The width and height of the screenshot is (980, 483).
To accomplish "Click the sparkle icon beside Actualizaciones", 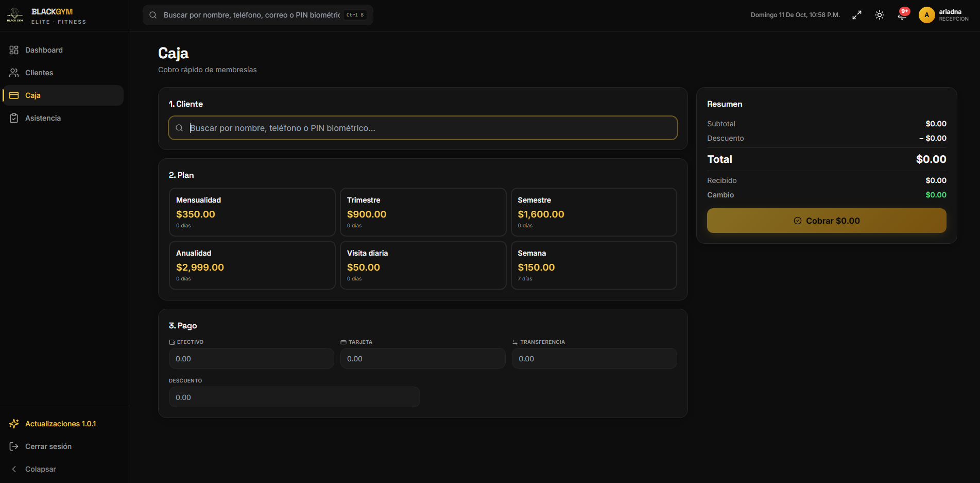I will coord(14,424).
